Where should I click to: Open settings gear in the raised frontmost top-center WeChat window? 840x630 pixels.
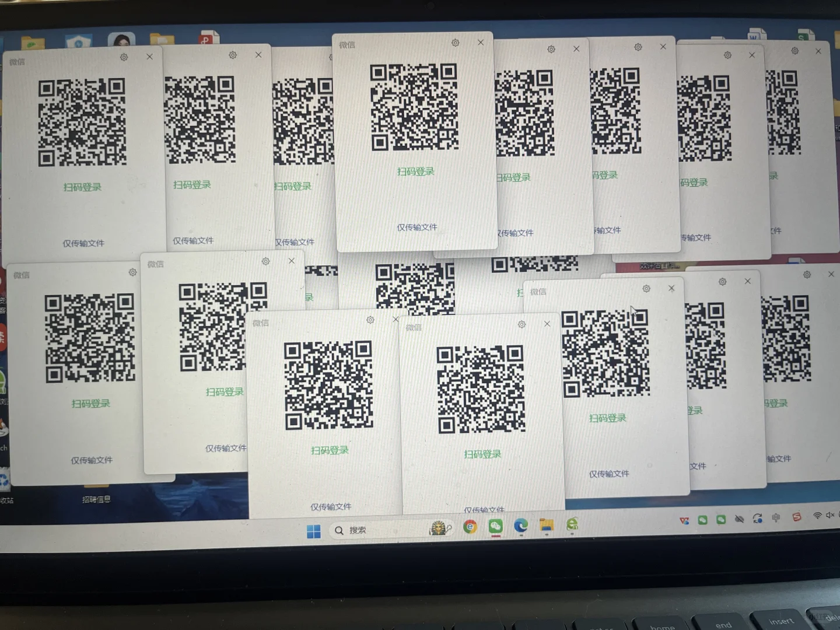point(455,43)
